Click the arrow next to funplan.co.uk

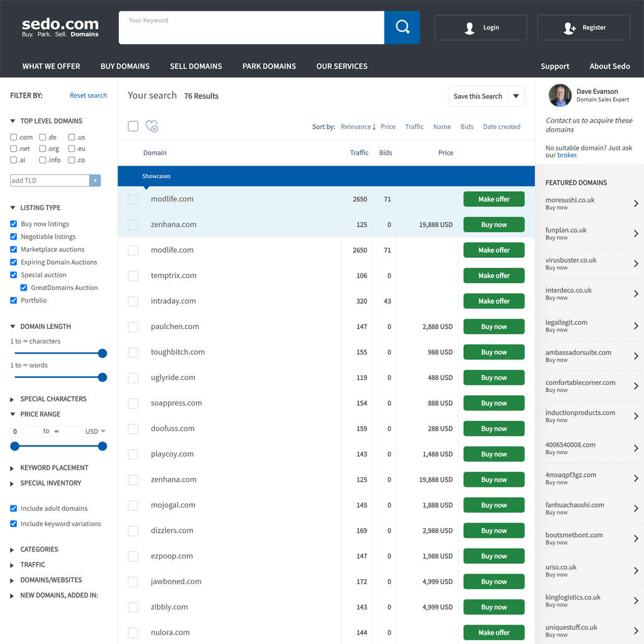tap(636, 233)
